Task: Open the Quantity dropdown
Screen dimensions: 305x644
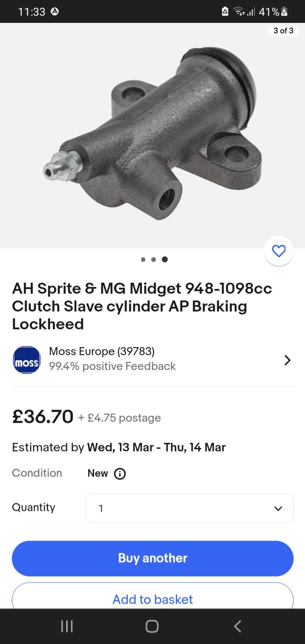Action: (x=190, y=508)
